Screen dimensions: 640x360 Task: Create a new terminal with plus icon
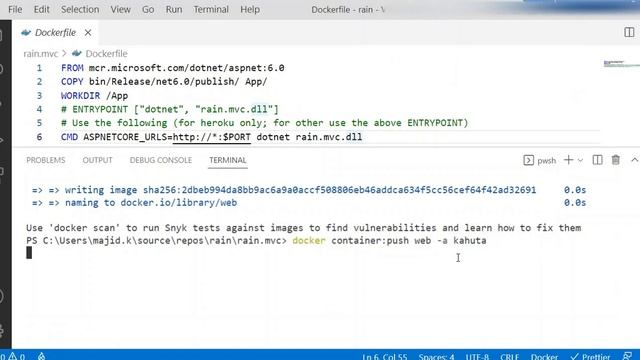coord(568,160)
